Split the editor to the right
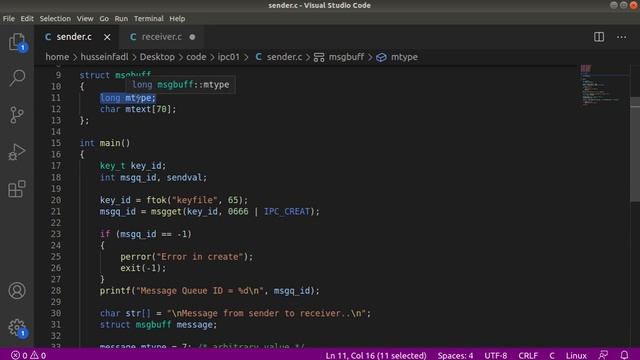The height and width of the screenshot is (360, 640). (x=599, y=37)
